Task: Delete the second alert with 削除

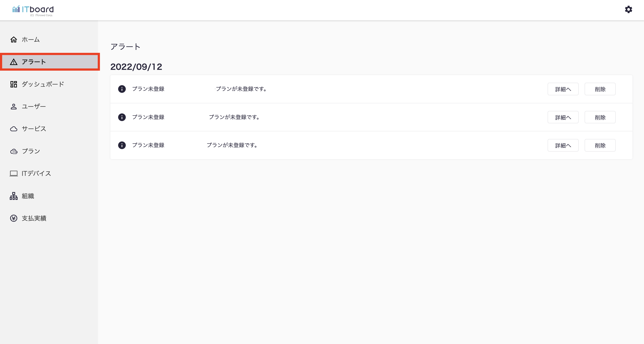Action: pyautogui.click(x=600, y=117)
